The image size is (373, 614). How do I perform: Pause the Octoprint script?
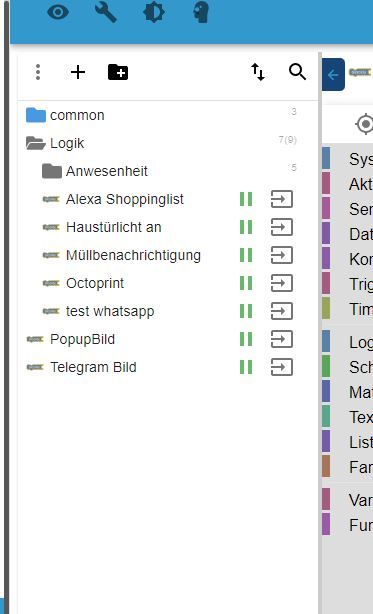(246, 283)
